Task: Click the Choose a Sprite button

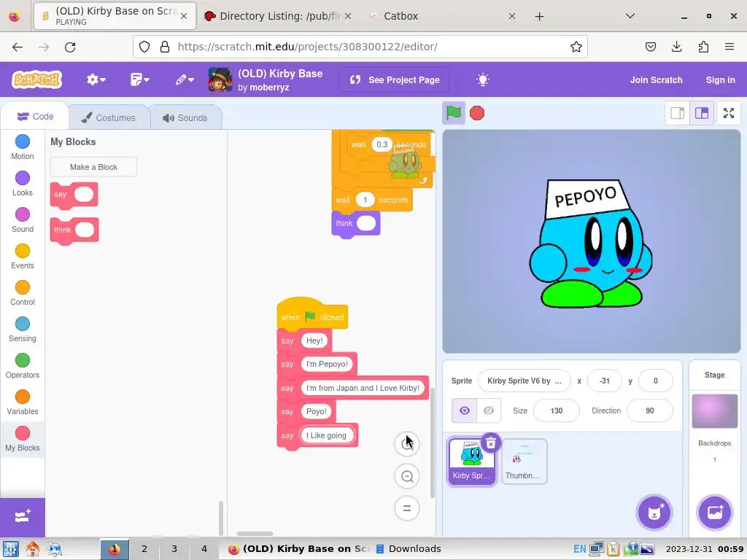Action: 654,513
